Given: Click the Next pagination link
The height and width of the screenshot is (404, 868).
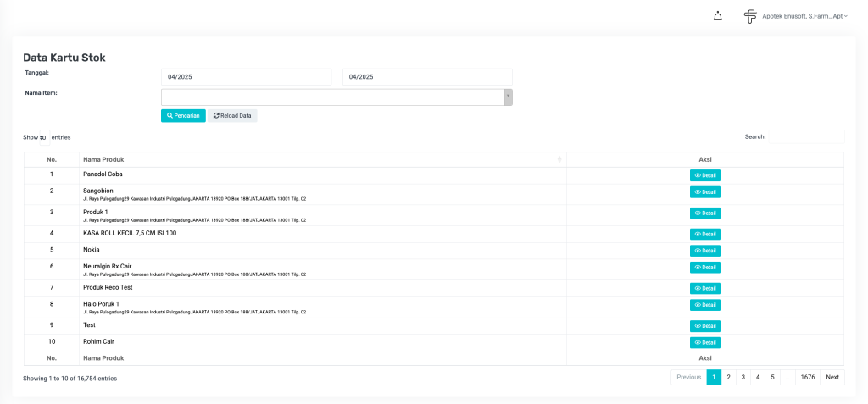Looking at the screenshot, I should [832, 378].
